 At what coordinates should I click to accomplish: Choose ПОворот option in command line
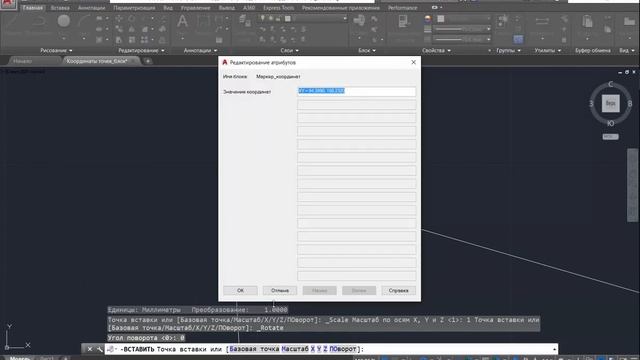(342, 349)
